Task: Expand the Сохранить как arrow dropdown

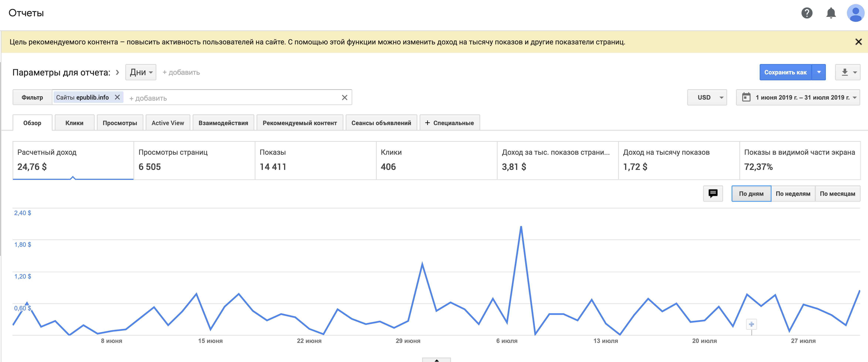Action: (819, 72)
